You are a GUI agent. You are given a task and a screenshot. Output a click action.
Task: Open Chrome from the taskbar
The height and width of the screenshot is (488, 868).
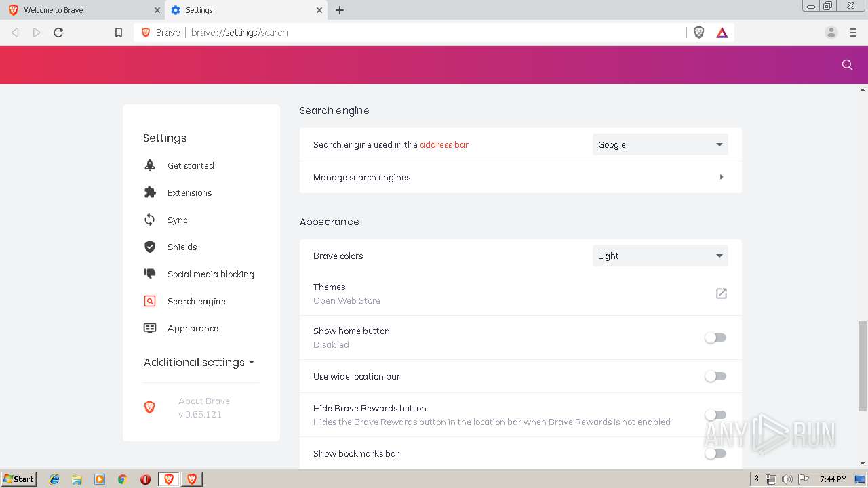coord(123,479)
